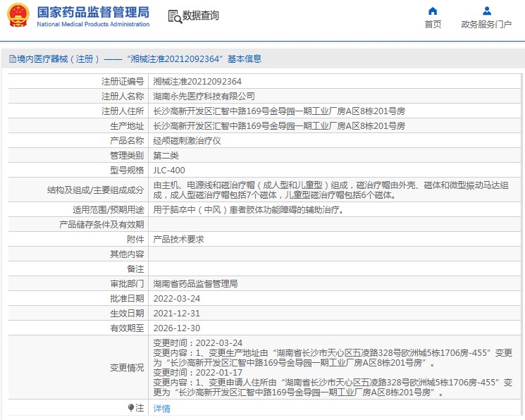Image resolution: width=525 pixels, height=420 pixels.
Task: Select effective date 2021-12-31
Action: [x=176, y=313]
